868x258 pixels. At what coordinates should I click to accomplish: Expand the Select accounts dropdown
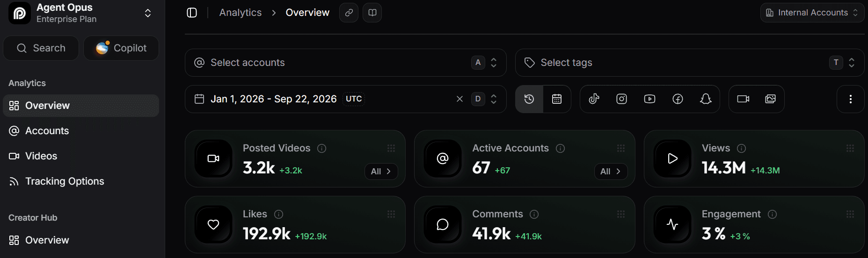[x=345, y=63]
